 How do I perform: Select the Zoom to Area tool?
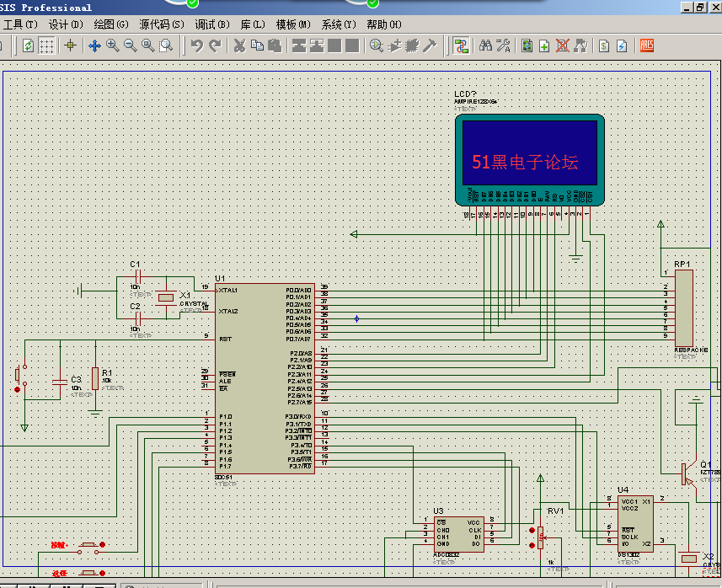(x=166, y=45)
